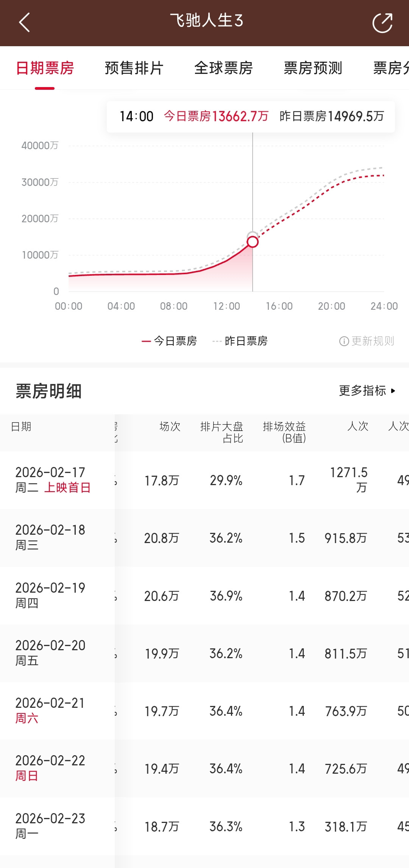Image resolution: width=409 pixels, height=868 pixels.
Task: Click the 排场效益(B值) column header
Action: point(284,432)
